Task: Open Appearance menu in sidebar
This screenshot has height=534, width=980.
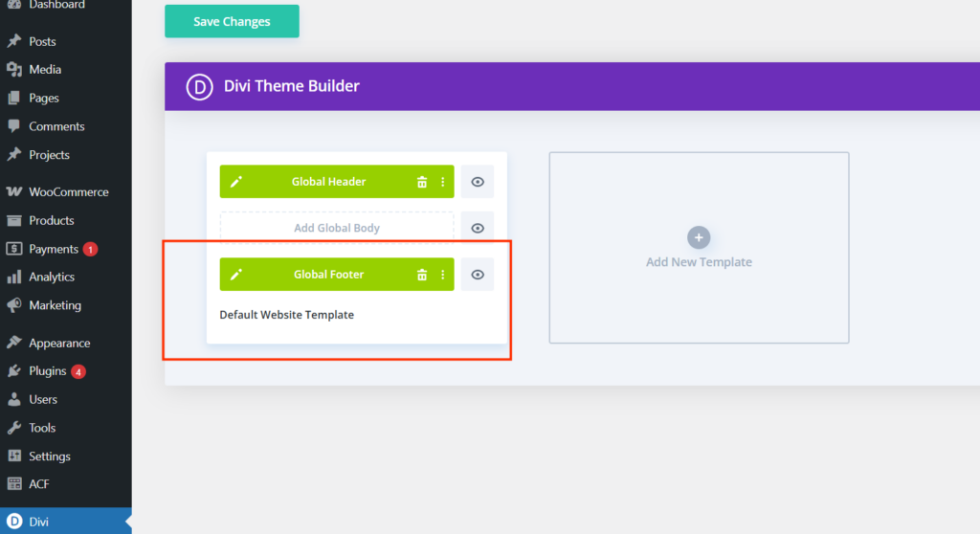Action: tap(66, 344)
